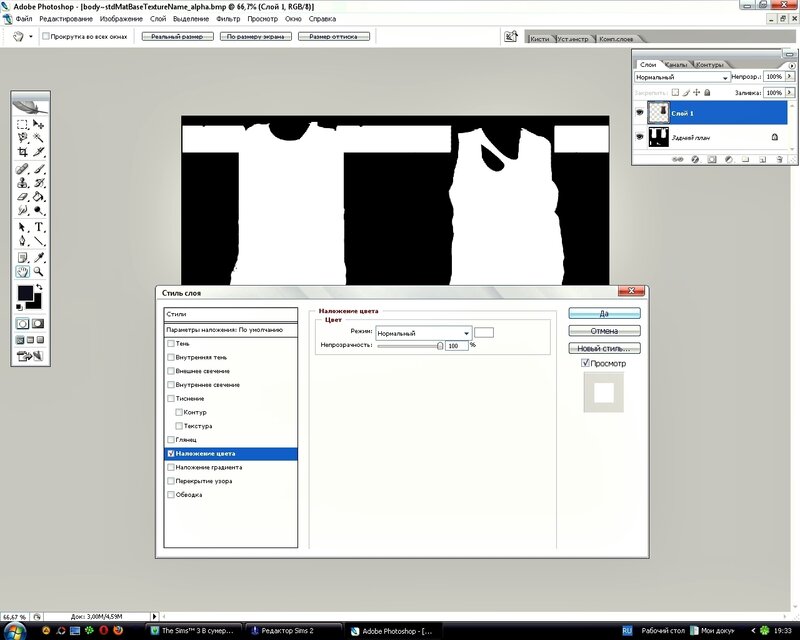This screenshot has height=640, width=800.
Task: Toggle the Обводка style checkbox
Action: tap(171, 494)
